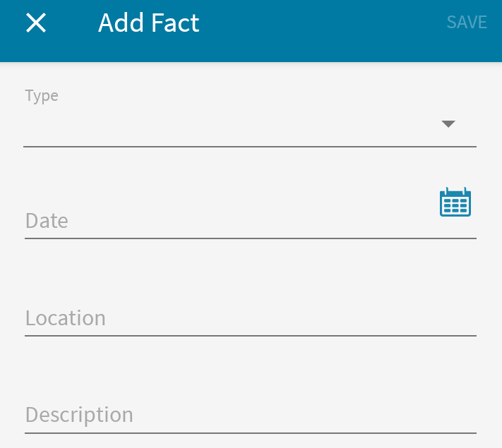Screen dimensions: 502x448
Task: Focus the Date input field
Action: click(x=230, y=221)
